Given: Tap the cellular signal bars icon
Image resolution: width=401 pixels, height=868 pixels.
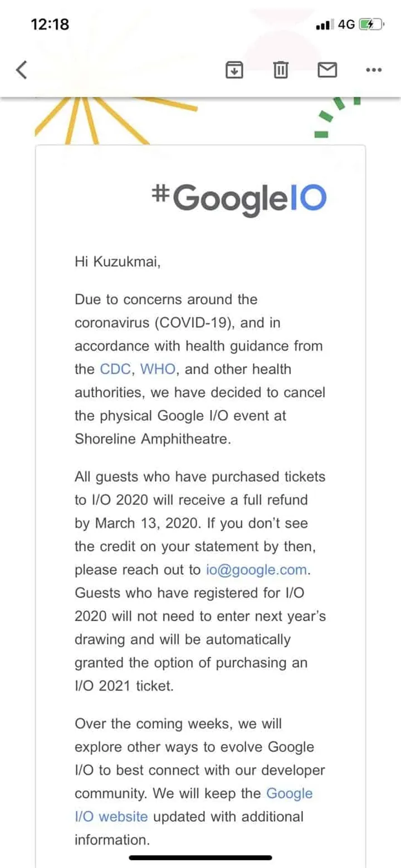Looking at the screenshot, I should point(325,25).
